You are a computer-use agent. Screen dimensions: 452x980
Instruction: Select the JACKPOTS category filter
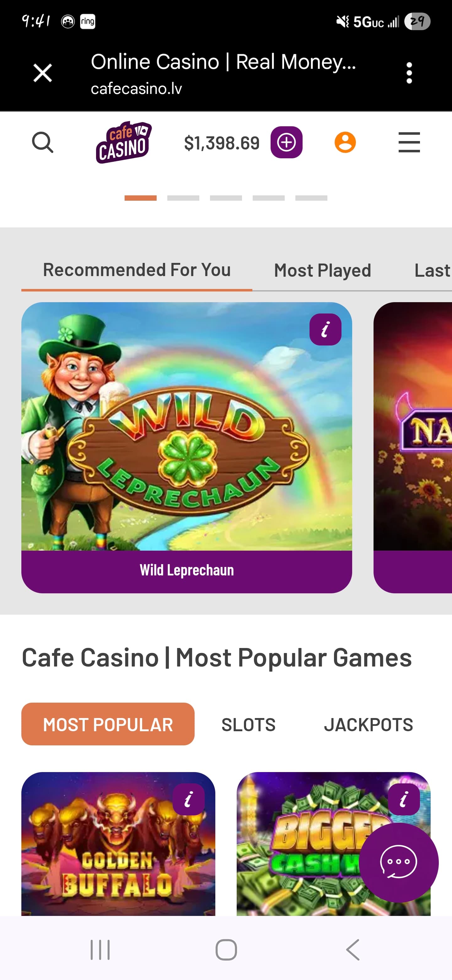pyautogui.click(x=369, y=724)
